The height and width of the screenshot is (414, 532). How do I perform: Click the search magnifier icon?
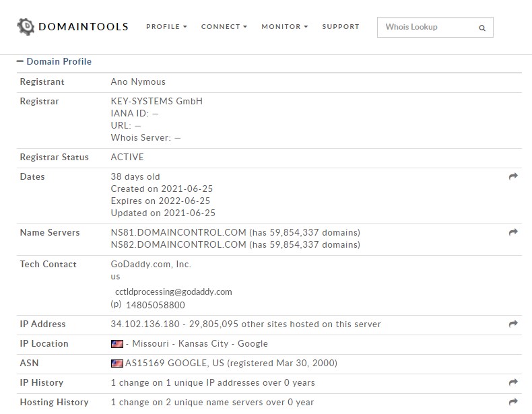(481, 28)
